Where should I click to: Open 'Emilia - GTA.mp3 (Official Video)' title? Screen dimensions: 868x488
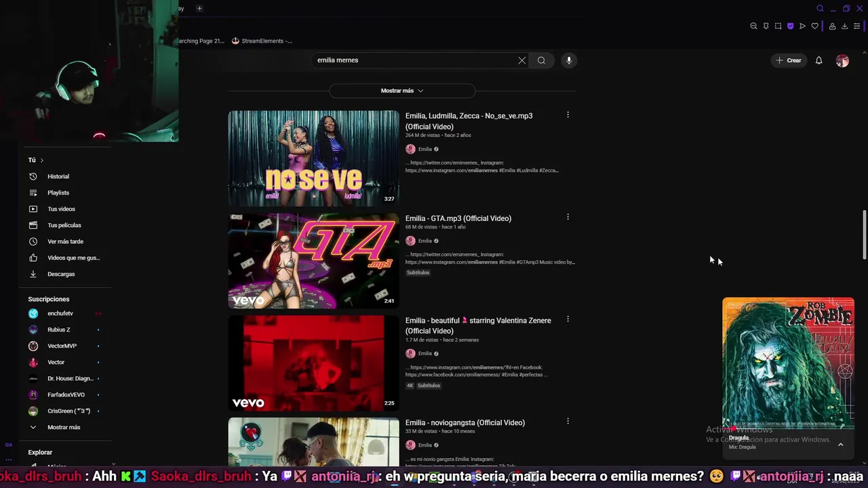coord(458,218)
